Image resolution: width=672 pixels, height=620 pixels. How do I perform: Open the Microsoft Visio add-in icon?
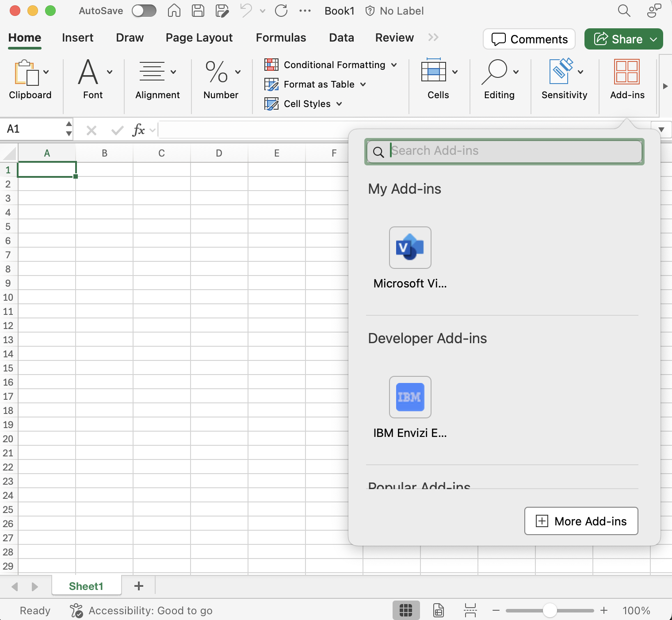[x=410, y=248]
